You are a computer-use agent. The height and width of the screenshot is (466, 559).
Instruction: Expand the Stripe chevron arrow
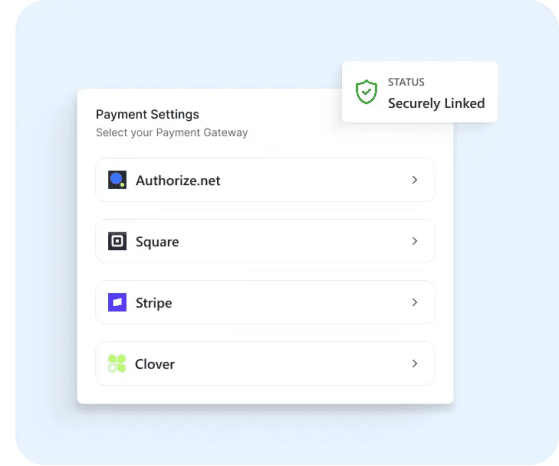pos(415,302)
